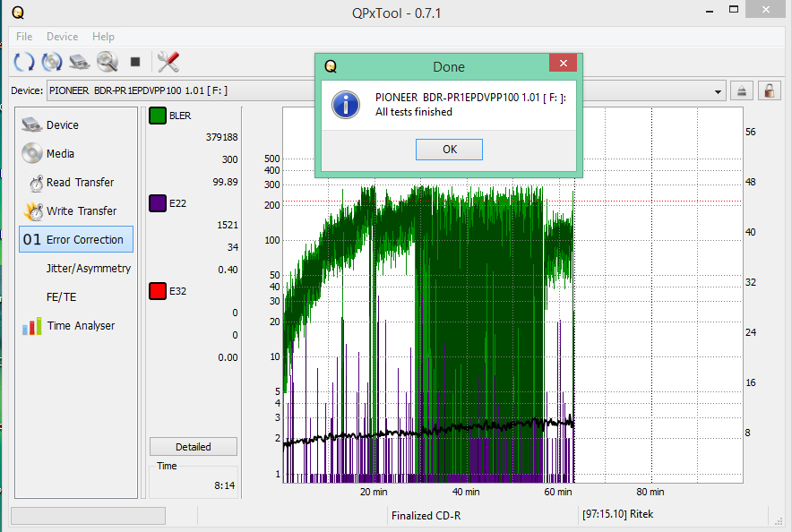Viewport: 792px width, 532px height.
Task: Click the purple E22 color swatch
Action: [158, 203]
